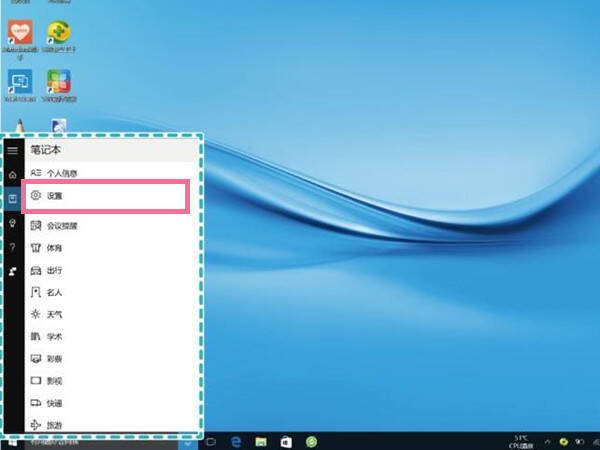This screenshot has width=600, height=450.
Task: Open the Store icon on taskbar
Action: point(286,442)
